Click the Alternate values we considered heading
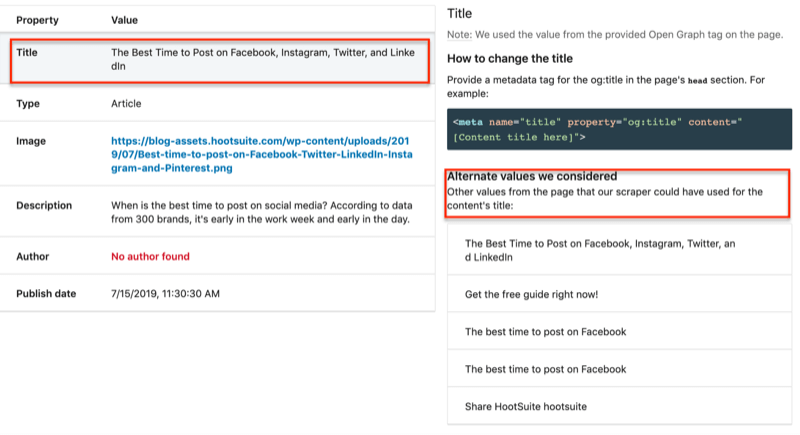 coord(532,176)
